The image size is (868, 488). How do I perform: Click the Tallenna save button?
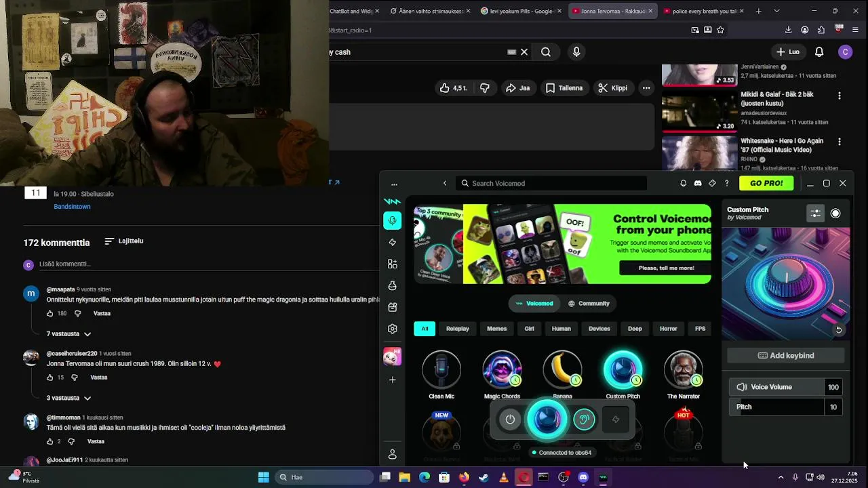(x=564, y=88)
